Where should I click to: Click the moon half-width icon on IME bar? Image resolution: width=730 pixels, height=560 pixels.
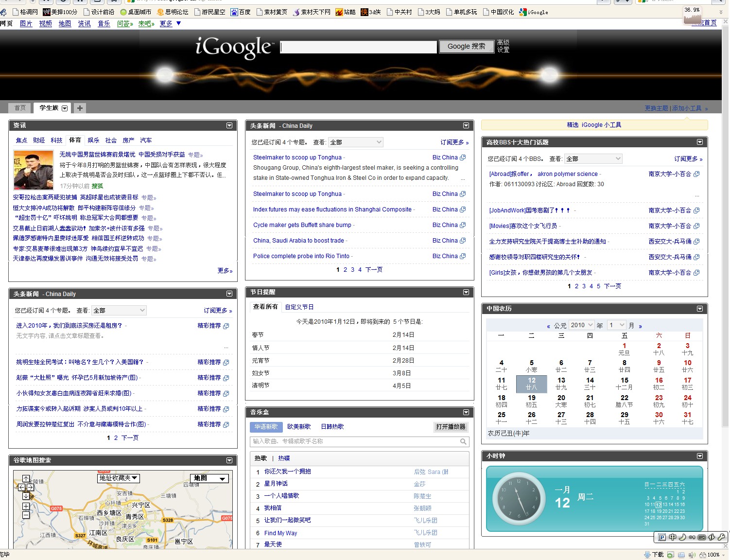(x=682, y=537)
